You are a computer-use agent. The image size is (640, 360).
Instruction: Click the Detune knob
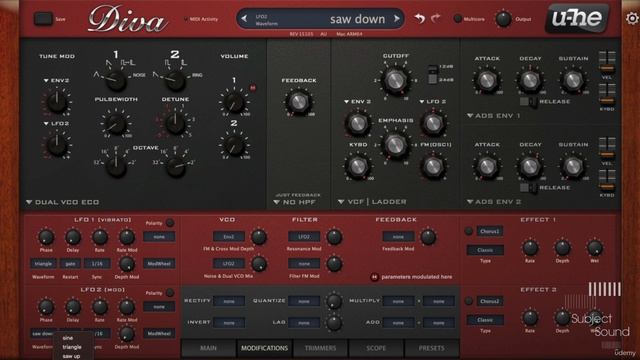(176, 123)
